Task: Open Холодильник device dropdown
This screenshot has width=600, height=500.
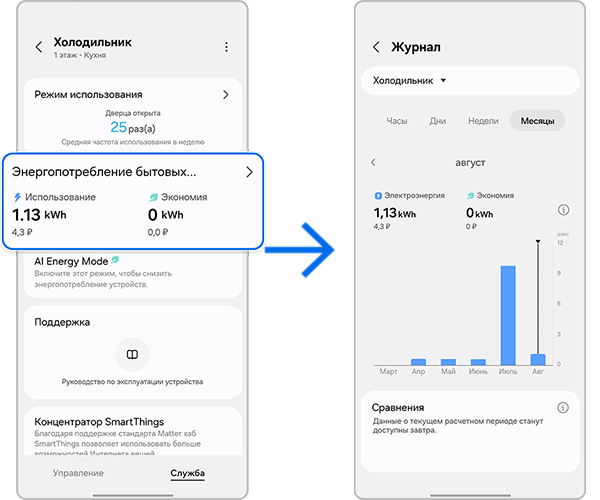Action: pos(410,80)
